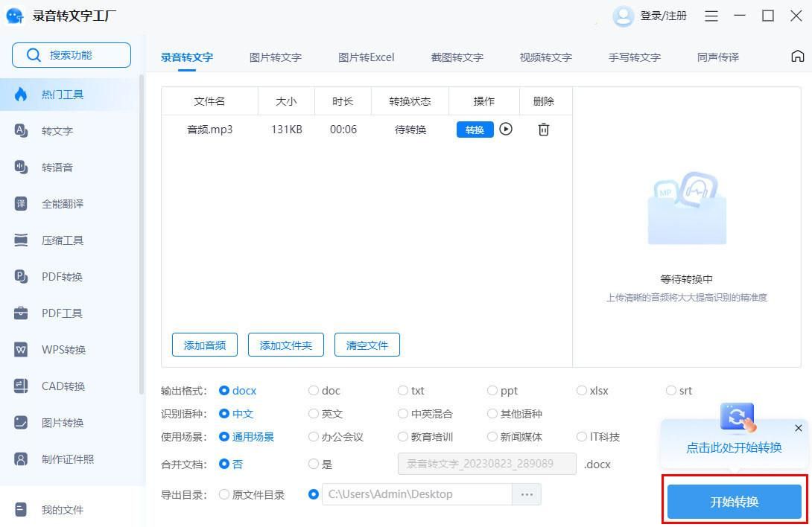This screenshot has height=527, width=812.
Task: Switch to 同声传译 tab
Action: tap(717, 57)
